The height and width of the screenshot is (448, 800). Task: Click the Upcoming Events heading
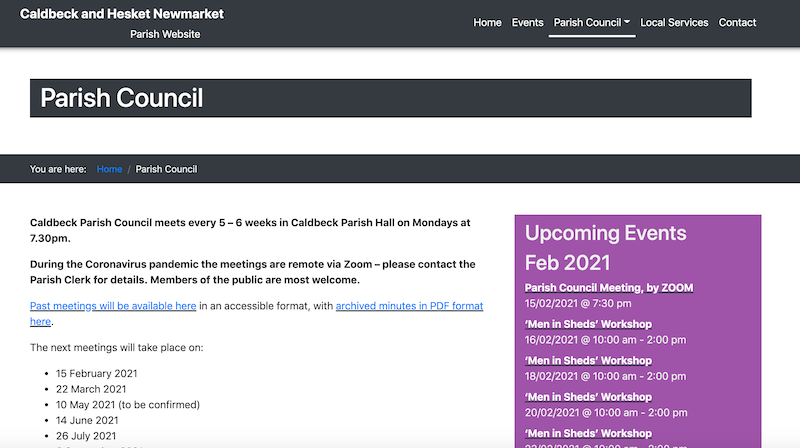click(x=605, y=233)
